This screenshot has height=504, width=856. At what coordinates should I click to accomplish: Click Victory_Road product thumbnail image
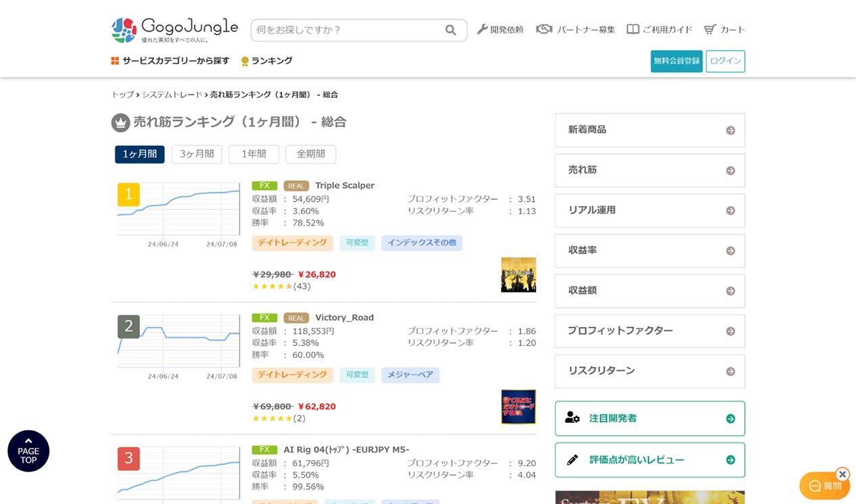(x=519, y=407)
